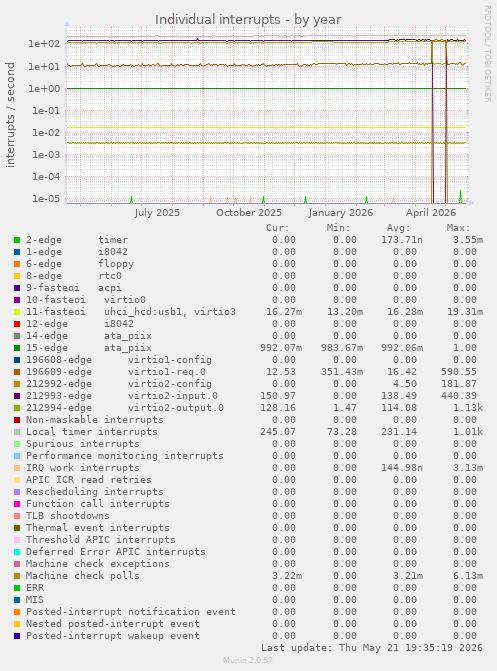Click the red swatch beside 12-edge i8042

tap(17, 324)
